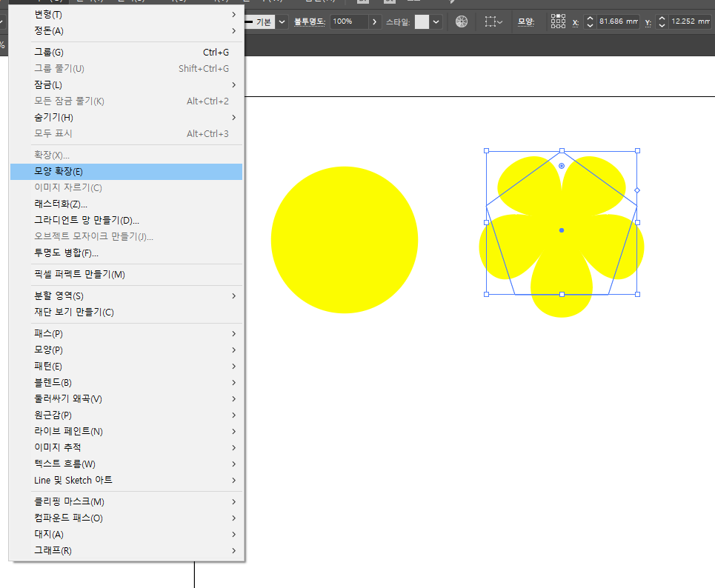Click the 100% opacity input field
This screenshot has height=588, width=715.
pos(349,21)
